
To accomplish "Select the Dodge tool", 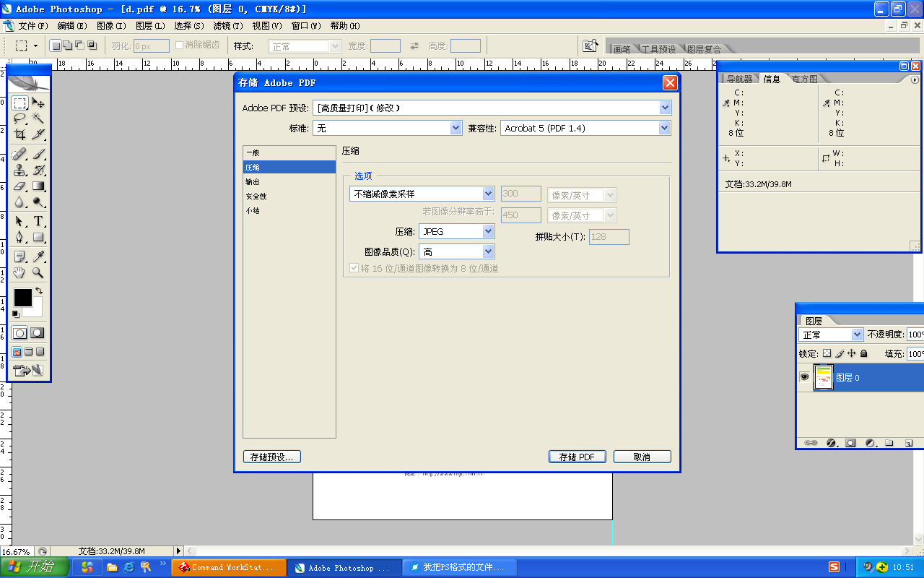I will coord(38,202).
